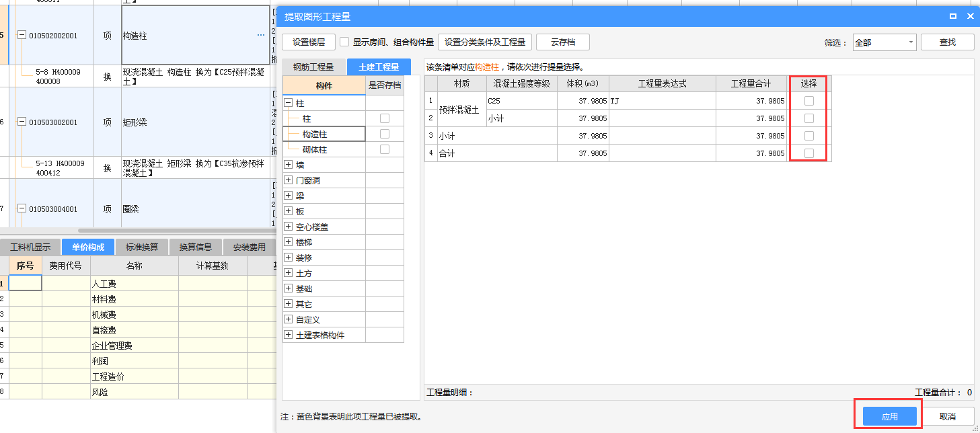Click the 取消 button
The image size is (980, 433).
[947, 417]
